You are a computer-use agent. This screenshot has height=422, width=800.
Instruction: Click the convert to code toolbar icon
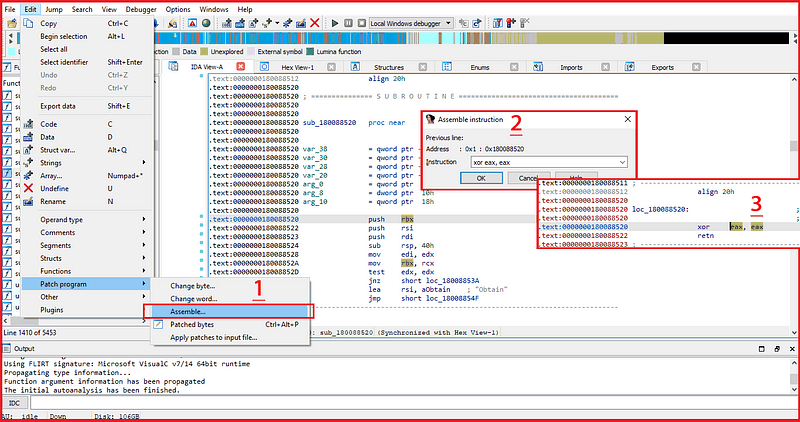point(227,23)
